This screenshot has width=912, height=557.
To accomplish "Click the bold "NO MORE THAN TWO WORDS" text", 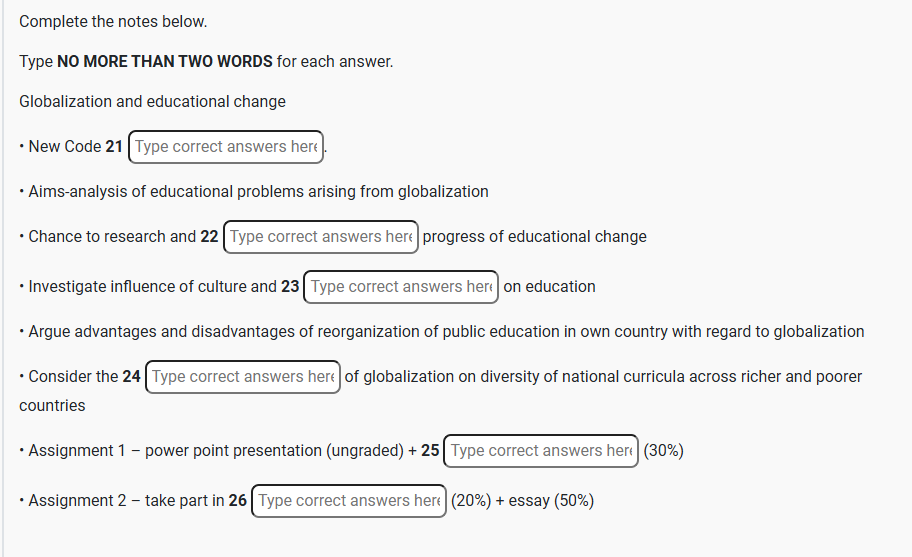I will [x=165, y=62].
